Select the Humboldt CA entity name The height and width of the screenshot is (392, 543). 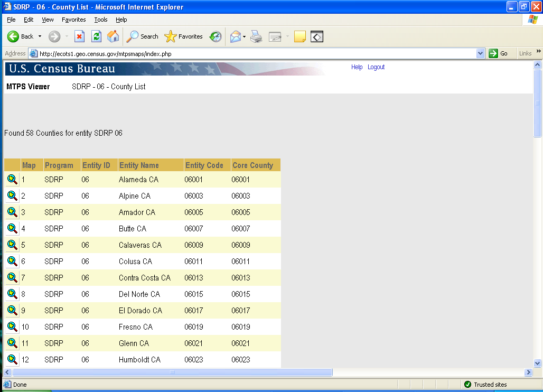(x=139, y=359)
